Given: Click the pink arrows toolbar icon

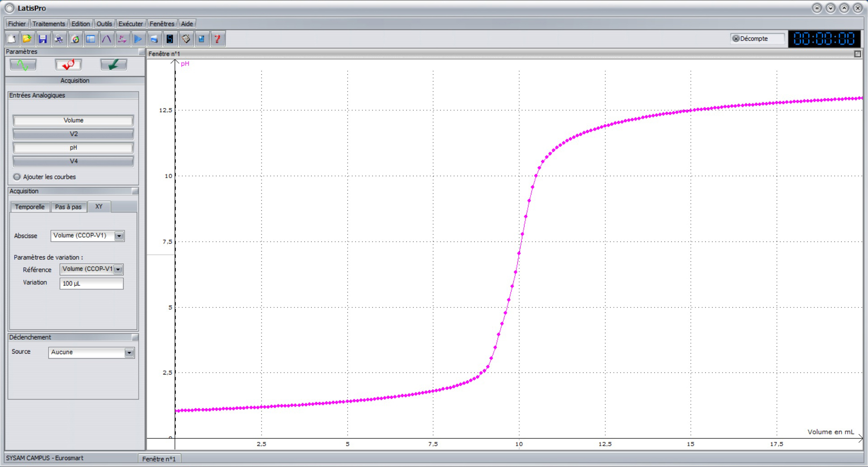Looking at the screenshot, I should click(122, 39).
